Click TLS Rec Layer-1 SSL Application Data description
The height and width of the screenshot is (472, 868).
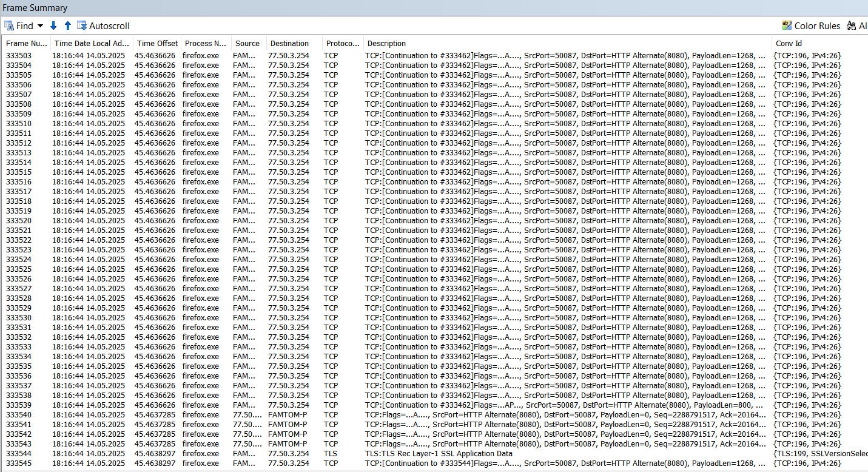(x=439, y=454)
